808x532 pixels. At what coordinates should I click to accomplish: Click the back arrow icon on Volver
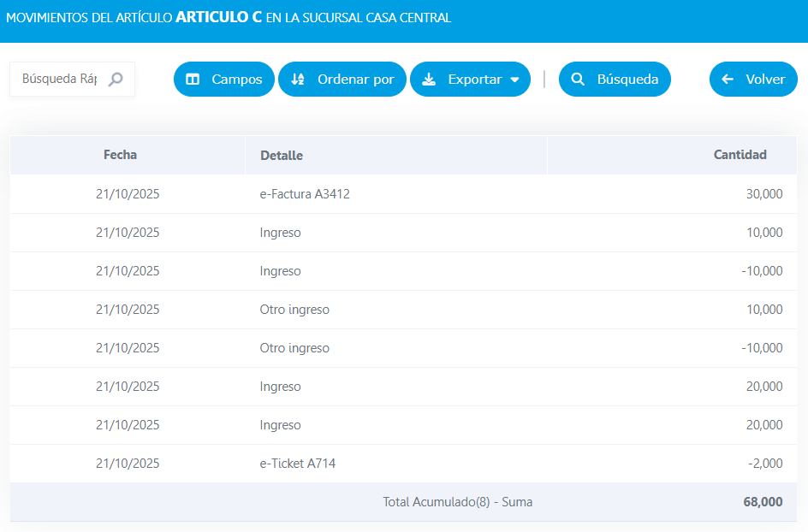(728, 80)
